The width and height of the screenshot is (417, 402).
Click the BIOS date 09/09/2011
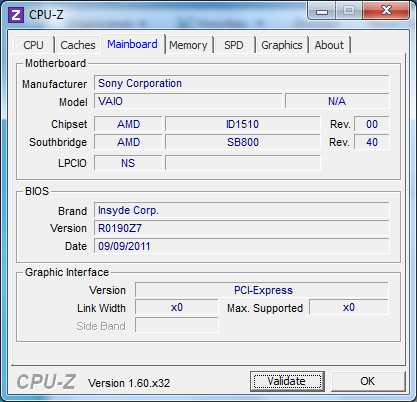coord(242,246)
